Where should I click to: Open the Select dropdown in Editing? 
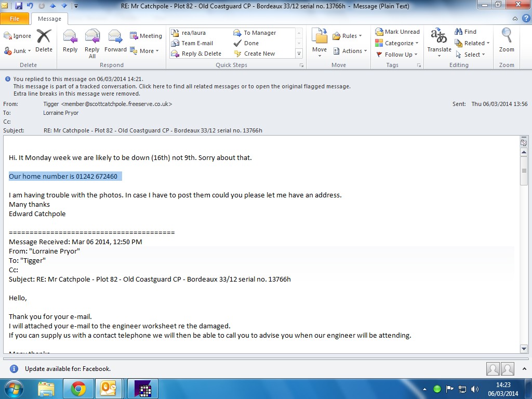pyautogui.click(x=470, y=55)
